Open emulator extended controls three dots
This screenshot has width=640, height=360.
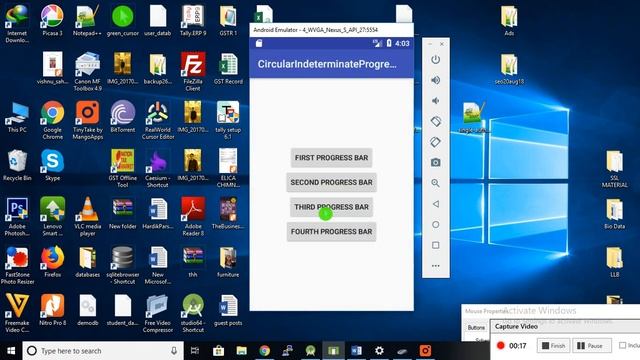(x=436, y=266)
